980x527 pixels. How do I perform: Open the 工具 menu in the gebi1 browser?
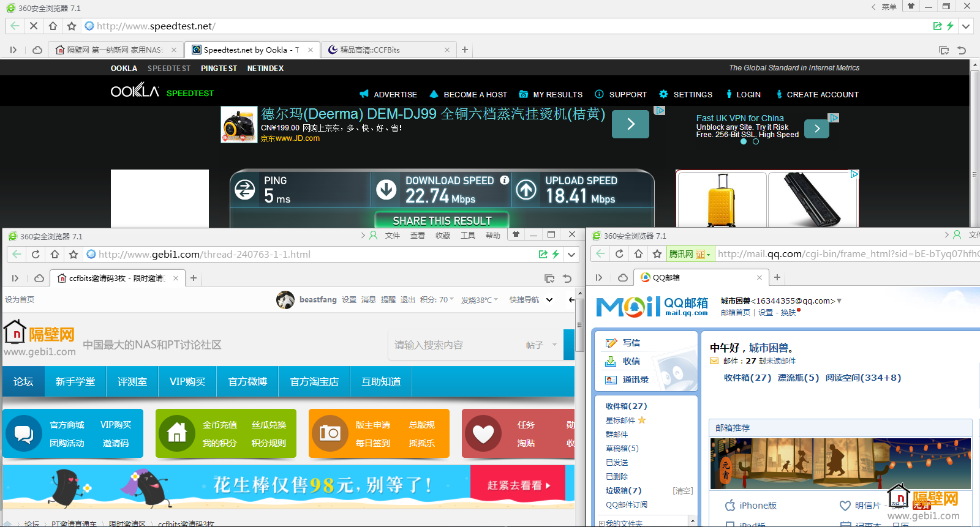coord(467,235)
